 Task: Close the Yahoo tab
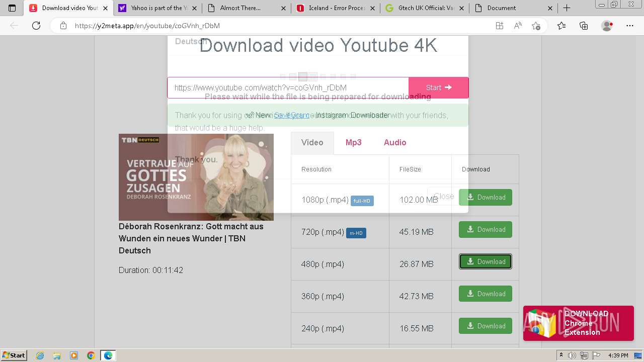(195, 8)
